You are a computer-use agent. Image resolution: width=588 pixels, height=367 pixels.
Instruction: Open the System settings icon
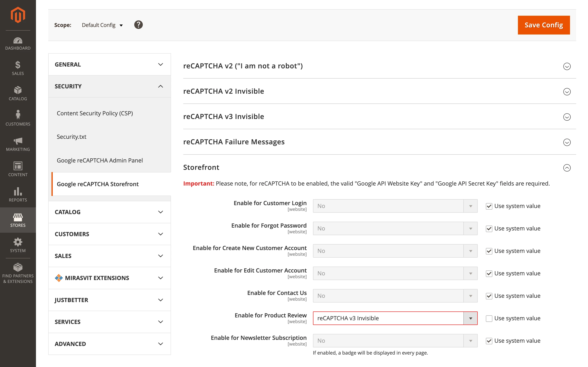18,245
